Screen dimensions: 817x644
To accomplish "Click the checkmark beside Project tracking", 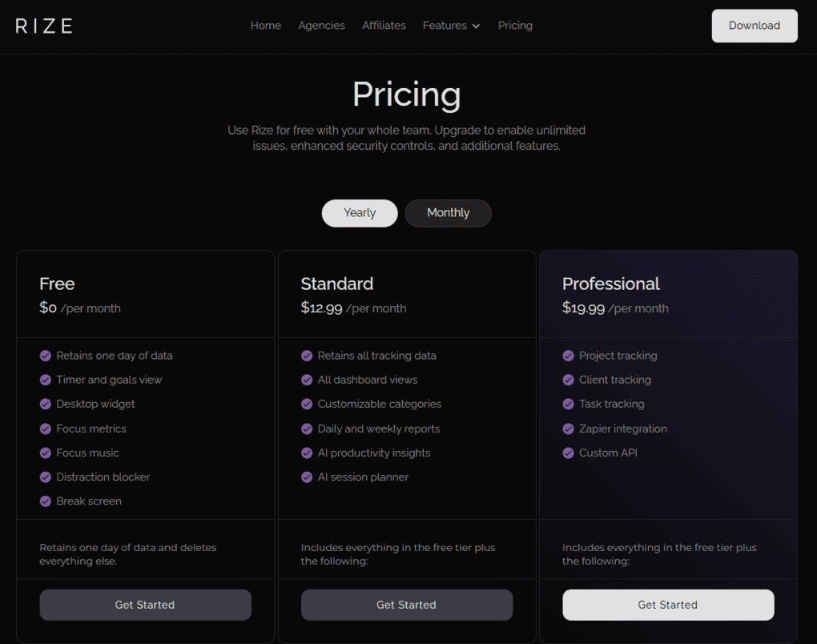I will click(569, 355).
